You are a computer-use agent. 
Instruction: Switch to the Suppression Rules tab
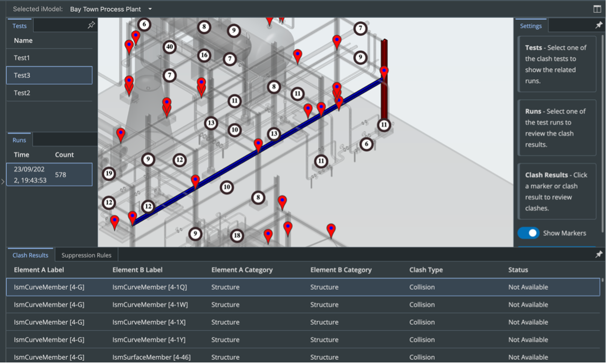pos(86,255)
